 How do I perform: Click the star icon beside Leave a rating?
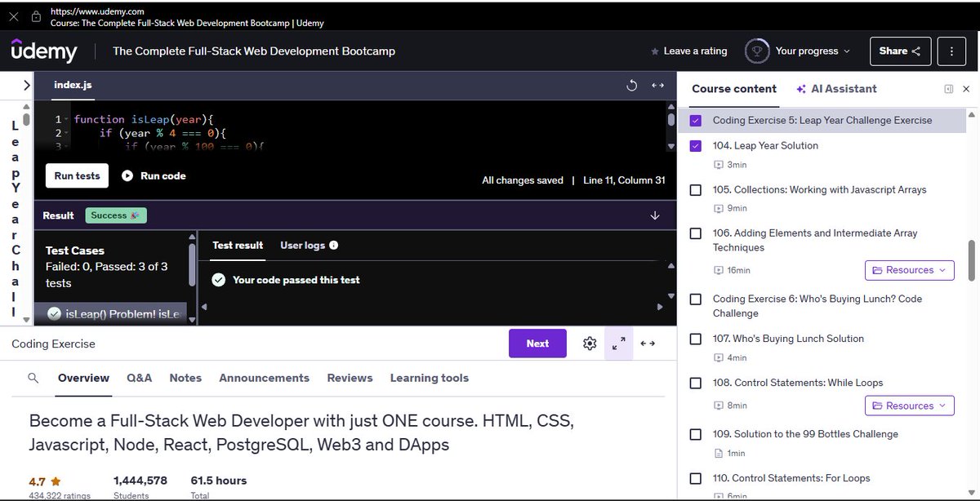[x=655, y=51]
